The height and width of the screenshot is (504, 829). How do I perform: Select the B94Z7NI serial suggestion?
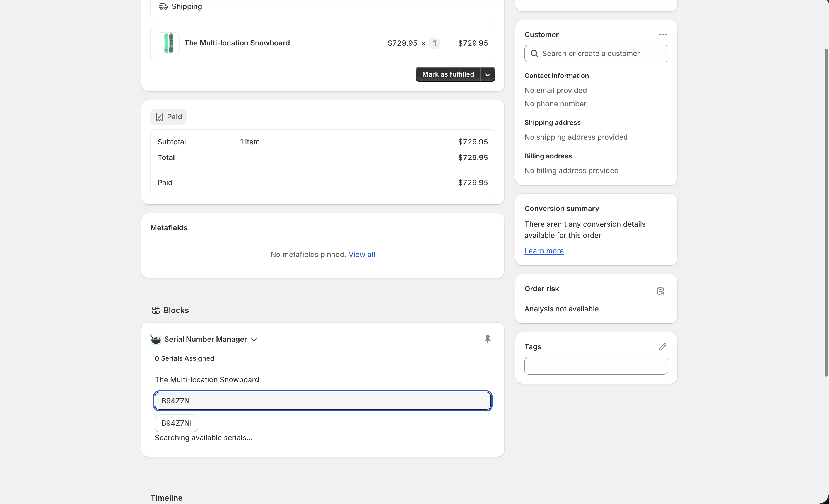pyautogui.click(x=176, y=423)
